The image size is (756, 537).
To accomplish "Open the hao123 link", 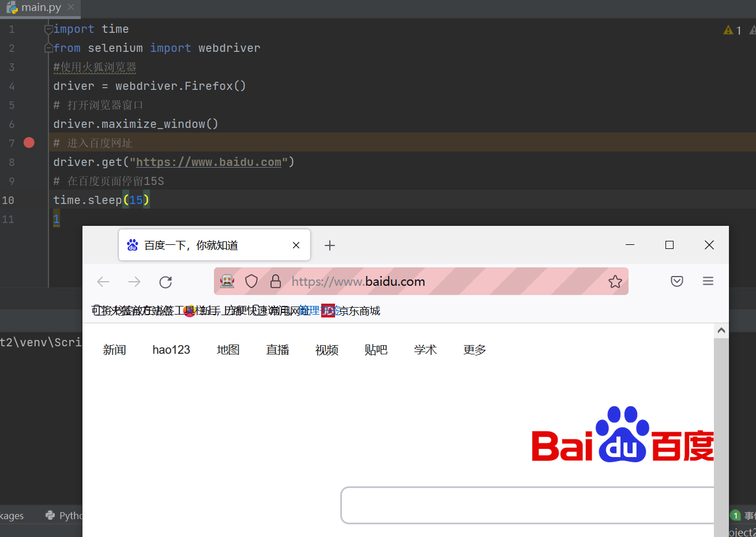I will (171, 350).
